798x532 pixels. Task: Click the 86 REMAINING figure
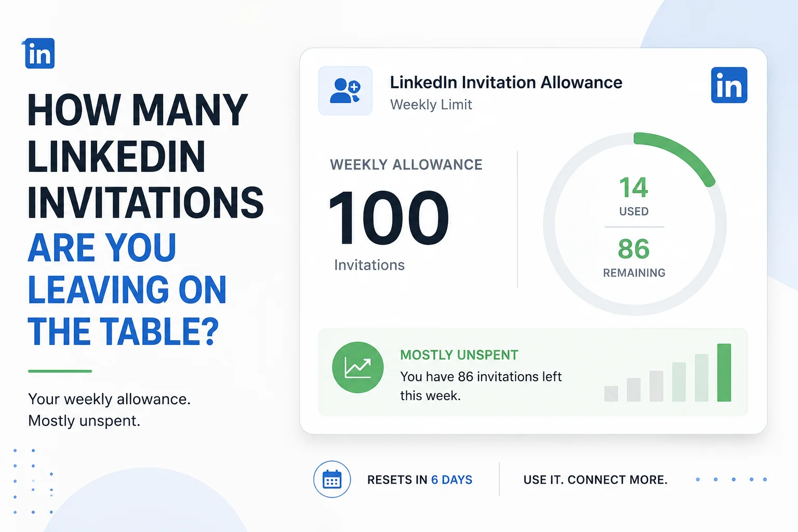click(634, 258)
